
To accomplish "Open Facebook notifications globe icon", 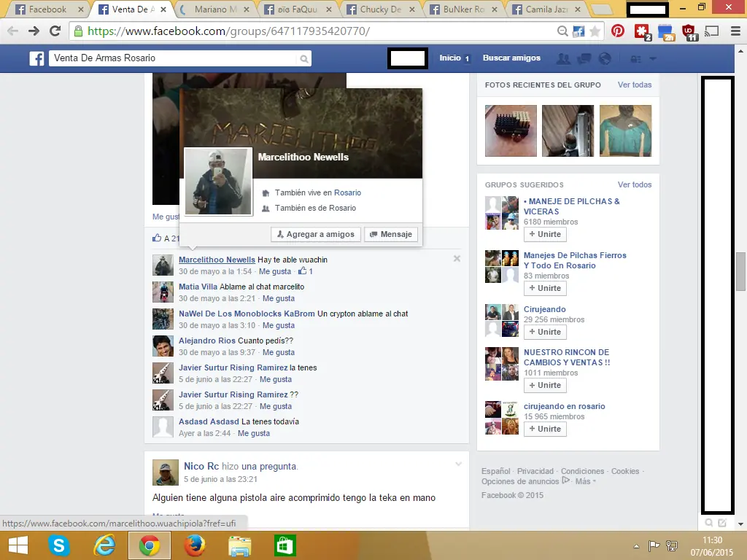I will [x=605, y=58].
